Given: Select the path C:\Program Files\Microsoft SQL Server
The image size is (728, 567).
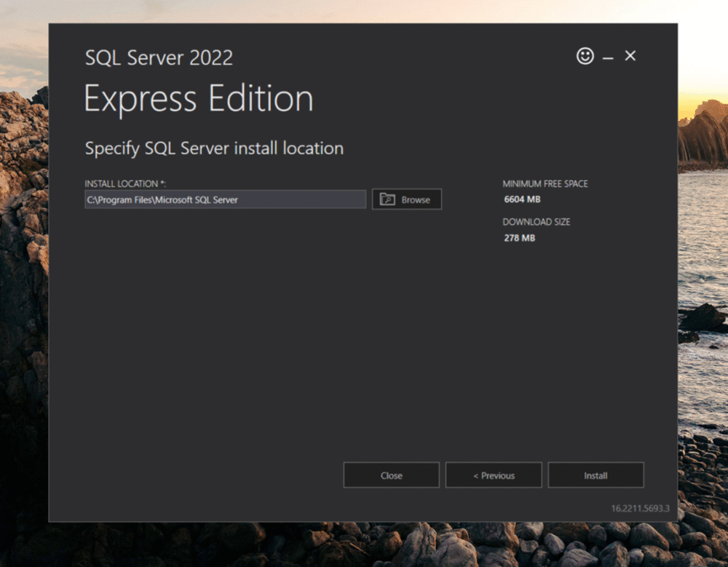Looking at the screenshot, I should click(162, 199).
